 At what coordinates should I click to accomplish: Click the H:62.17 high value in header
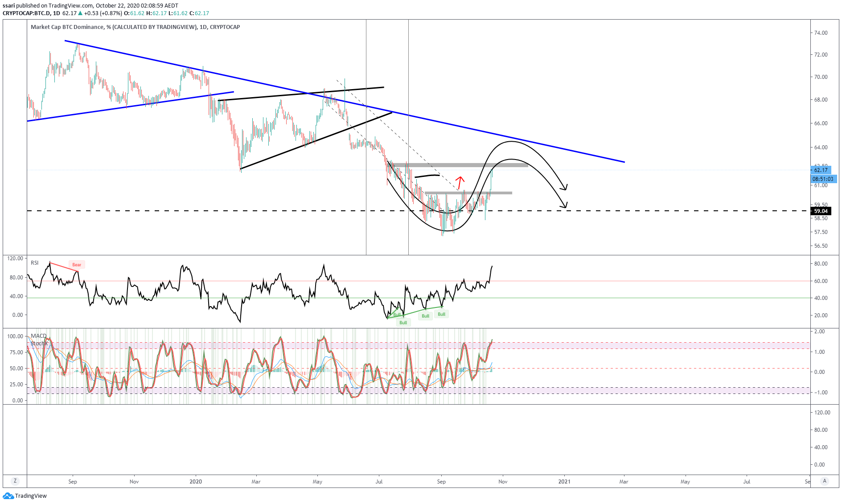pyautogui.click(x=156, y=13)
